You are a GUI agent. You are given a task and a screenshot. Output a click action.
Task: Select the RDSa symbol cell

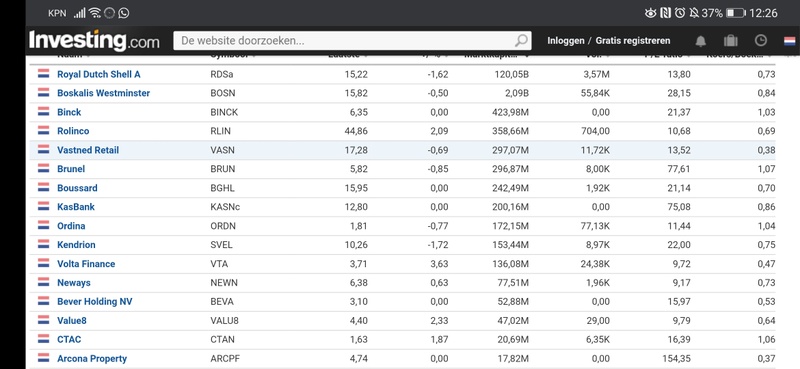click(x=222, y=75)
